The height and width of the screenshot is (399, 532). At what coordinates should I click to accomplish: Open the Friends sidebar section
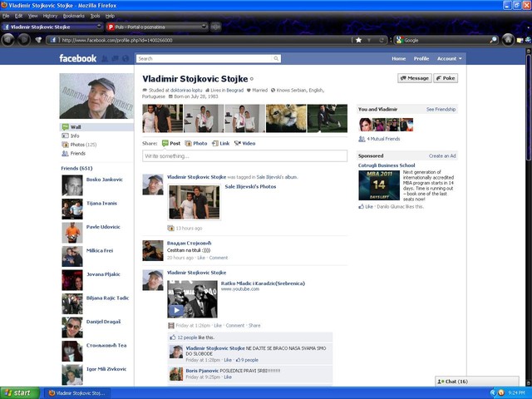(x=77, y=154)
